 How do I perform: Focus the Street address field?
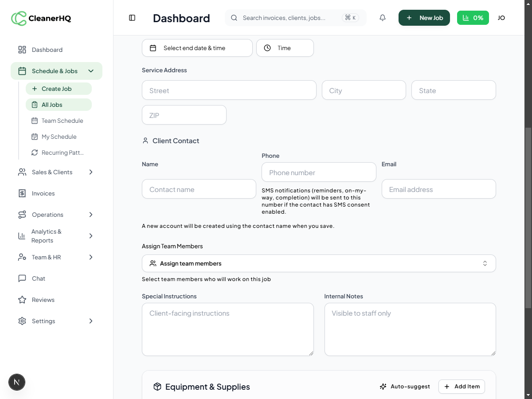tap(229, 90)
